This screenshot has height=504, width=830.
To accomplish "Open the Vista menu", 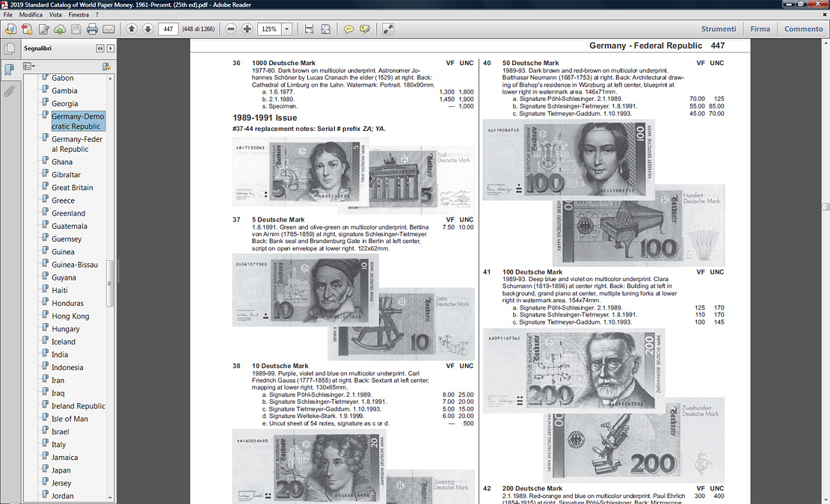I will pos(55,15).
